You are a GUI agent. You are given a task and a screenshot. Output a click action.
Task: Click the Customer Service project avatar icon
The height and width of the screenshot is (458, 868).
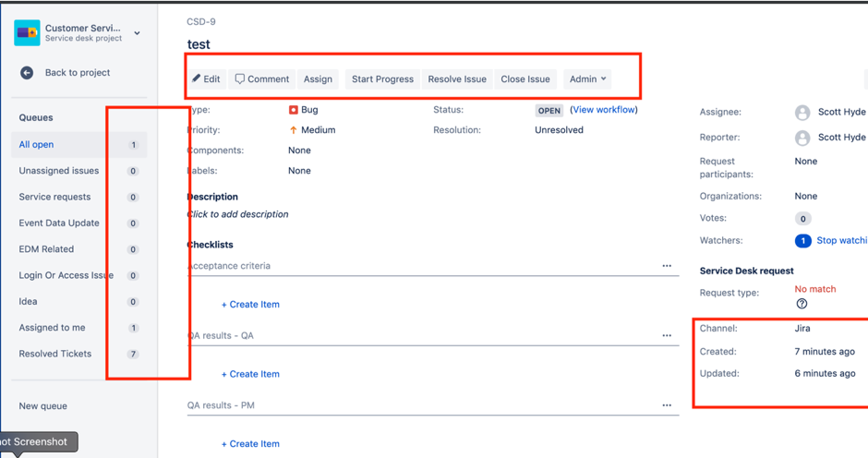[27, 32]
